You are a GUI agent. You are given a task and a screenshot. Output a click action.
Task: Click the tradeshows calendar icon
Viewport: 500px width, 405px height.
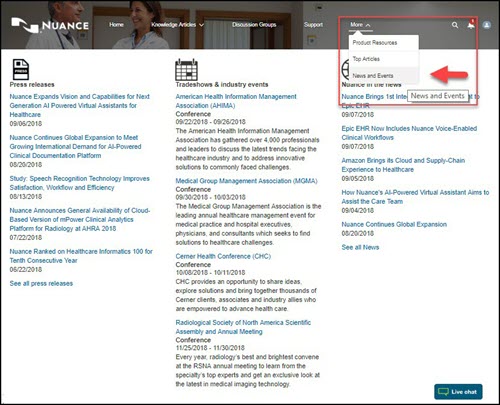pyautogui.click(x=186, y=70)
